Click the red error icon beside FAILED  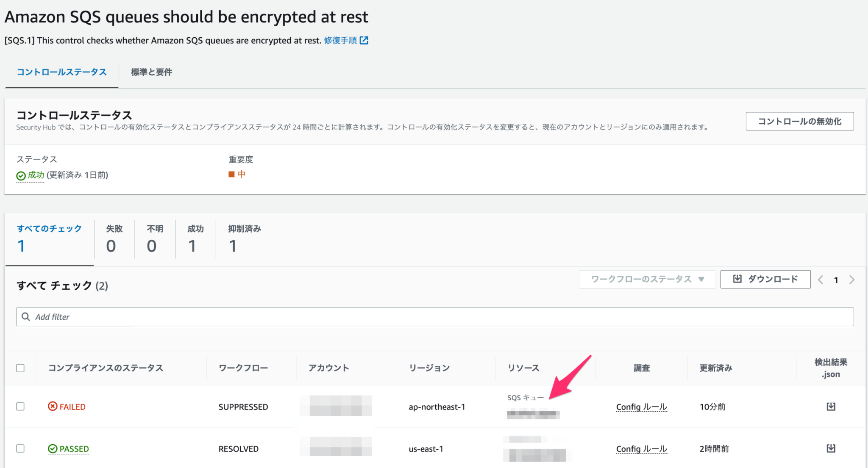coord(52,406)
